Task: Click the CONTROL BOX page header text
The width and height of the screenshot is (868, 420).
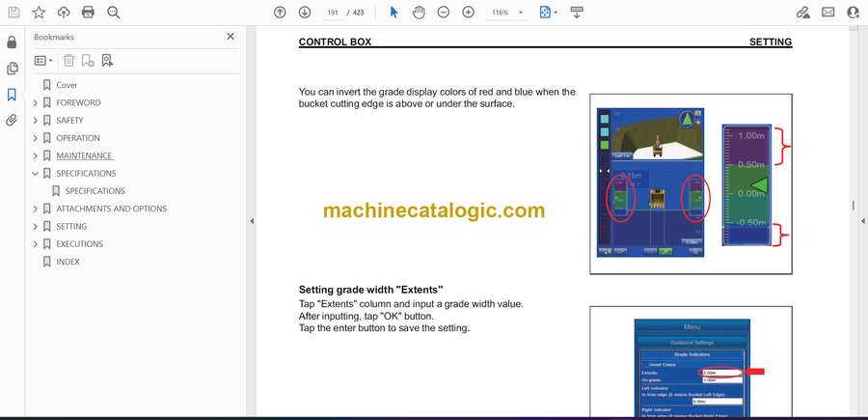Action: pyautogui.click(x=335, y=42)
